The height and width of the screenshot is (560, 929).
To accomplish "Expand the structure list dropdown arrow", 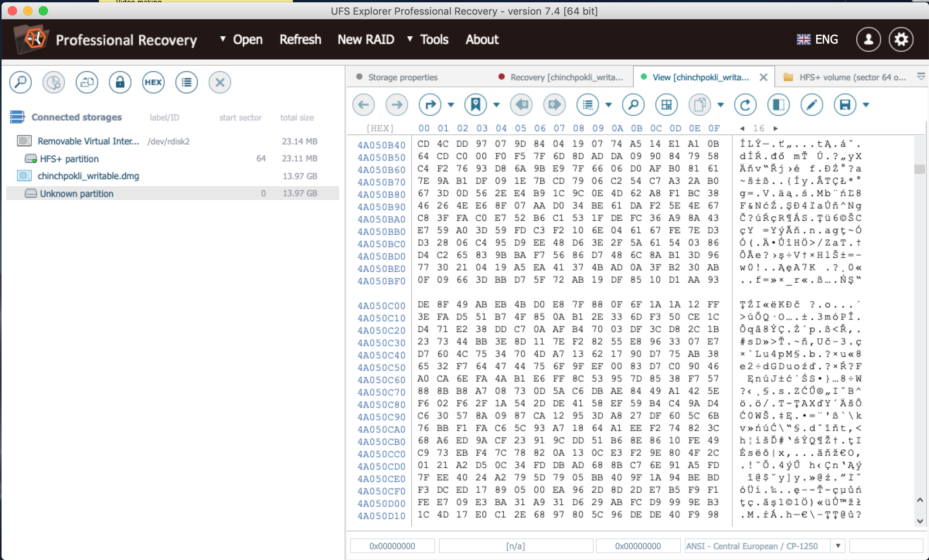I will (x=609, y=105).
